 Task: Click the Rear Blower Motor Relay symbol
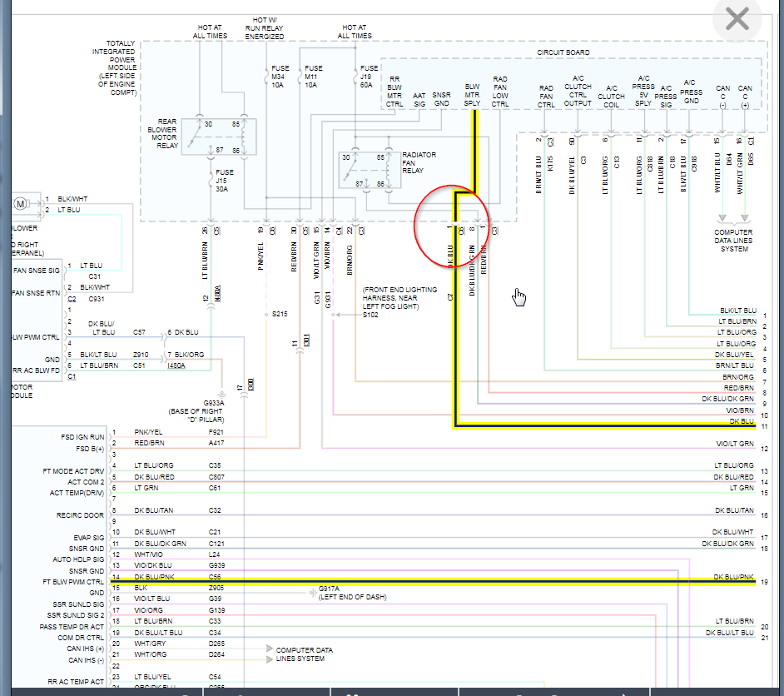point(221,137)
